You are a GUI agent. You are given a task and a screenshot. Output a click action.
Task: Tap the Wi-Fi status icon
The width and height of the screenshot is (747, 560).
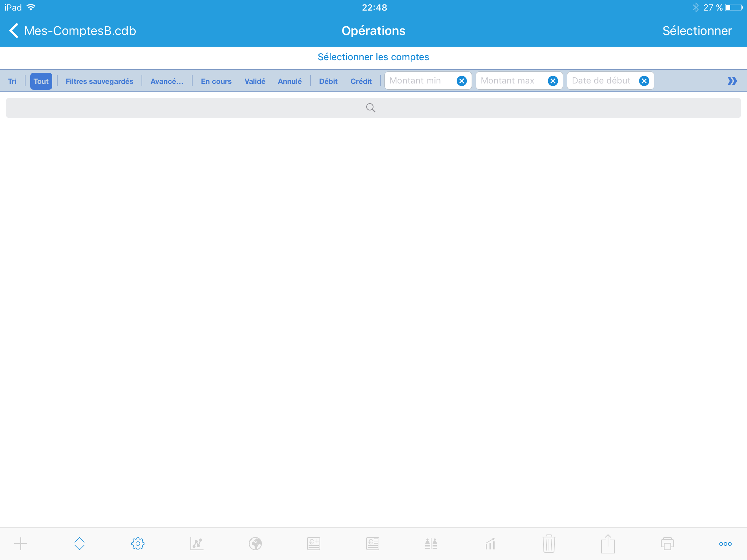(31, 7)
